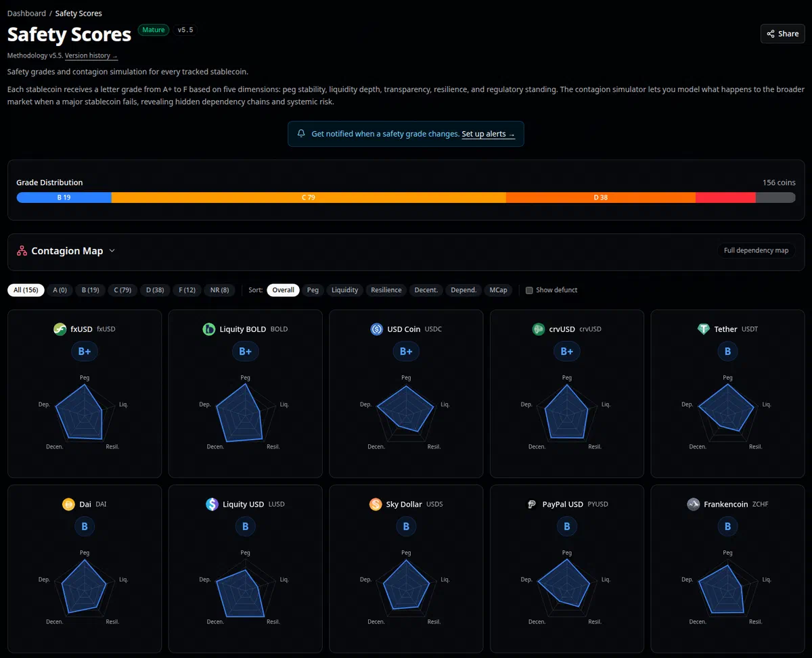Follow the Set up alerts link

(488, 134)
